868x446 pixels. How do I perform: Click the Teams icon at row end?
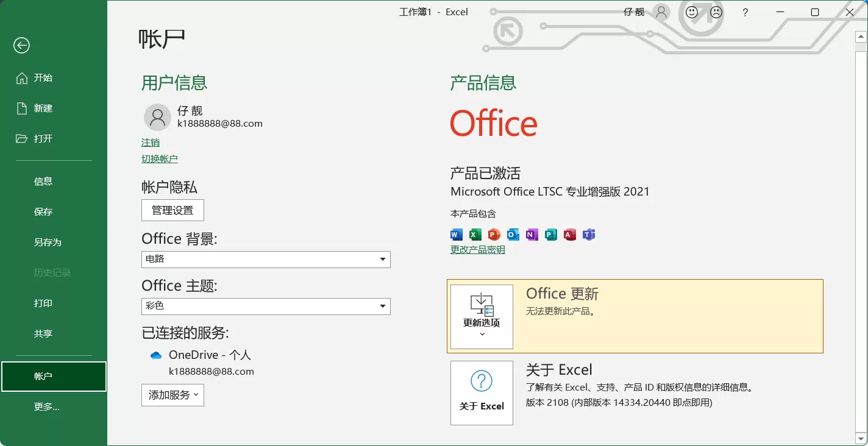click(x=589, y=234)
